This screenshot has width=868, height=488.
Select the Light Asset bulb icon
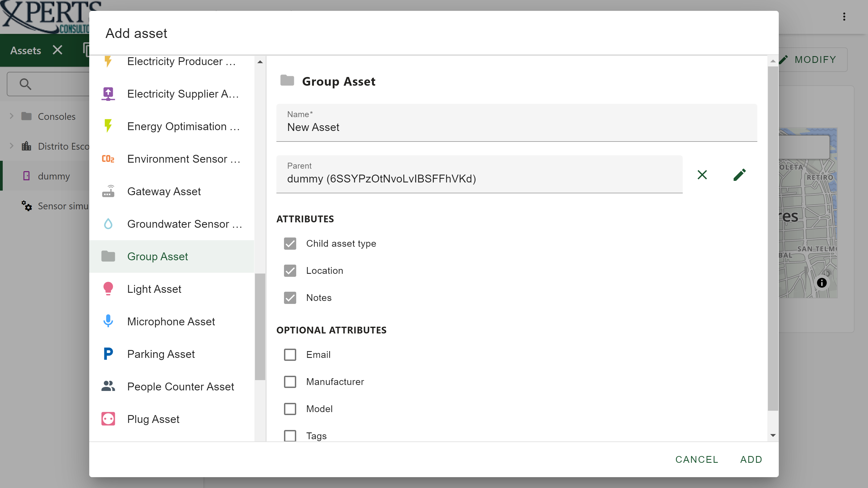tap(108, 289)
